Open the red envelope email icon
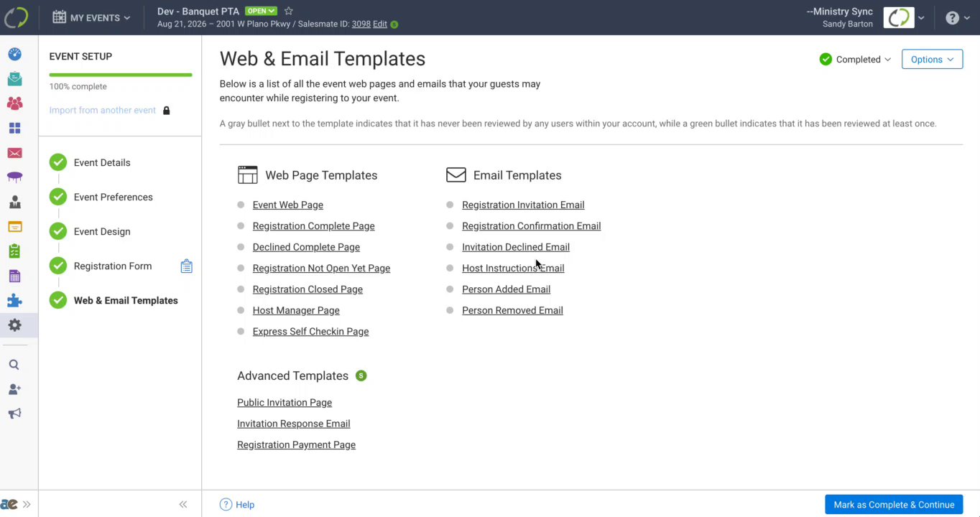The height and width of the screenshot is (517, 980). (x=14, y=153)
